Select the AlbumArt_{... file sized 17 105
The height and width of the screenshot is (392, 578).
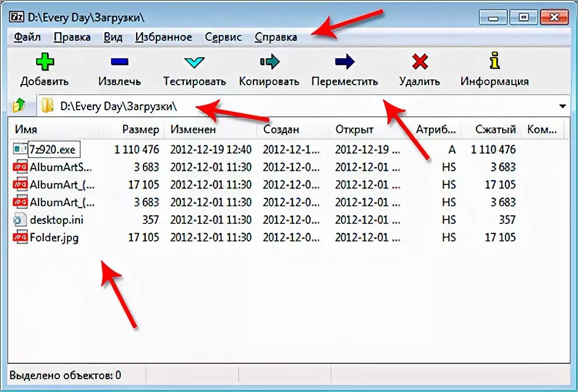(x=62, y=184)
